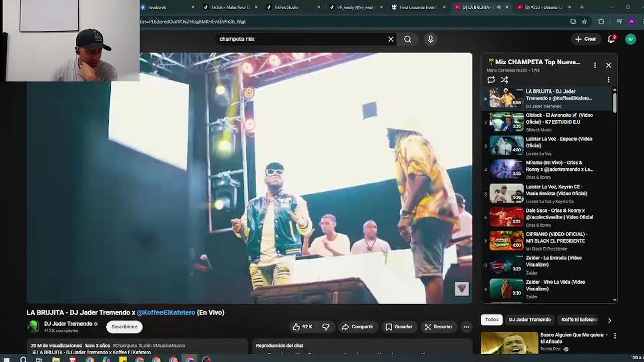Click the thumbs-down dislike icon
The height and width of the screenshot is (362, 644).
pos(326,327)
